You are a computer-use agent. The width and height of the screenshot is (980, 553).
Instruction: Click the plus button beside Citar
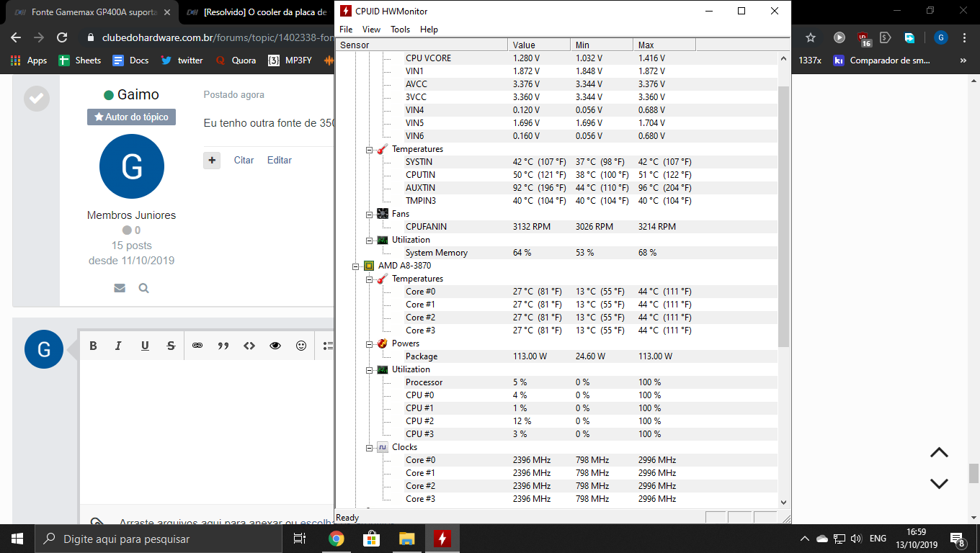tap(212, 161)
